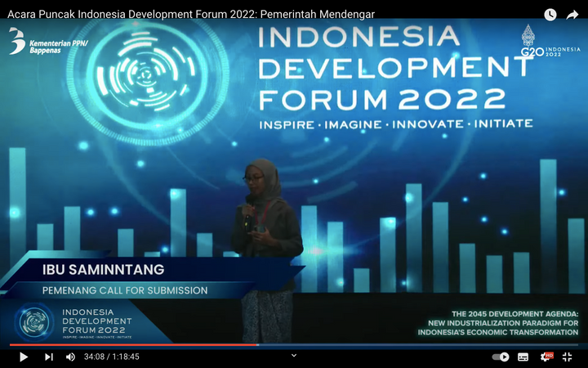Toggle subtitles/closed captions icon
Image resolution: width=588 pixels, height=368 pixels.
point(523,357)
